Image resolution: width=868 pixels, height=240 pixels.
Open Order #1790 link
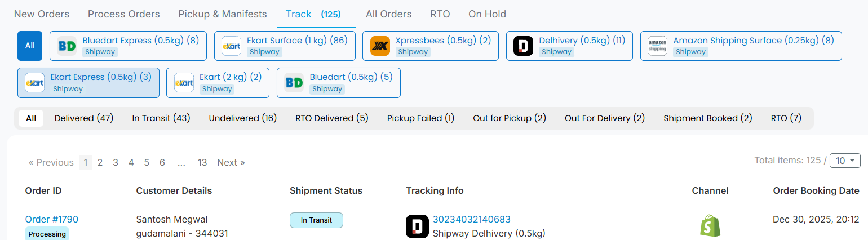point(51,219)
